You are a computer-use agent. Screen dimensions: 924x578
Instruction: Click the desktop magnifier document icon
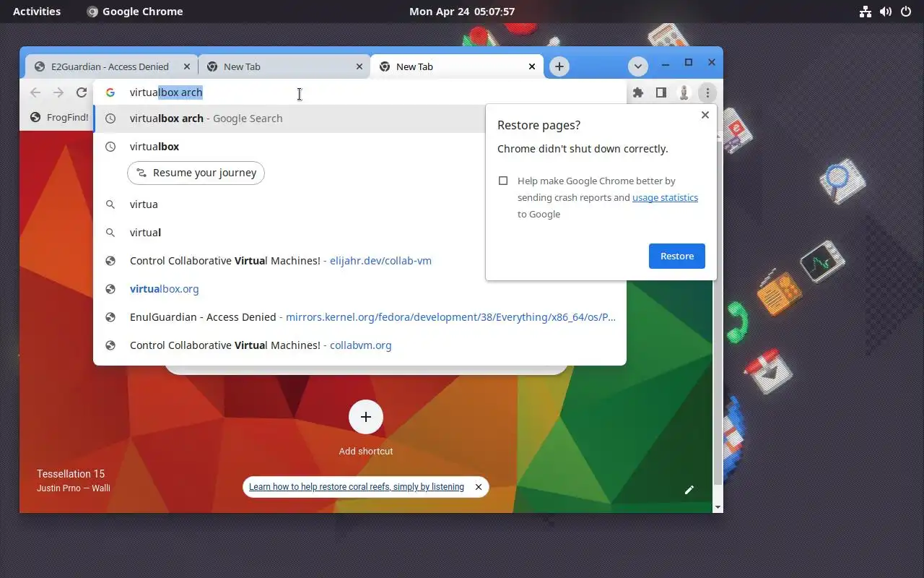(x=842, y=181)
